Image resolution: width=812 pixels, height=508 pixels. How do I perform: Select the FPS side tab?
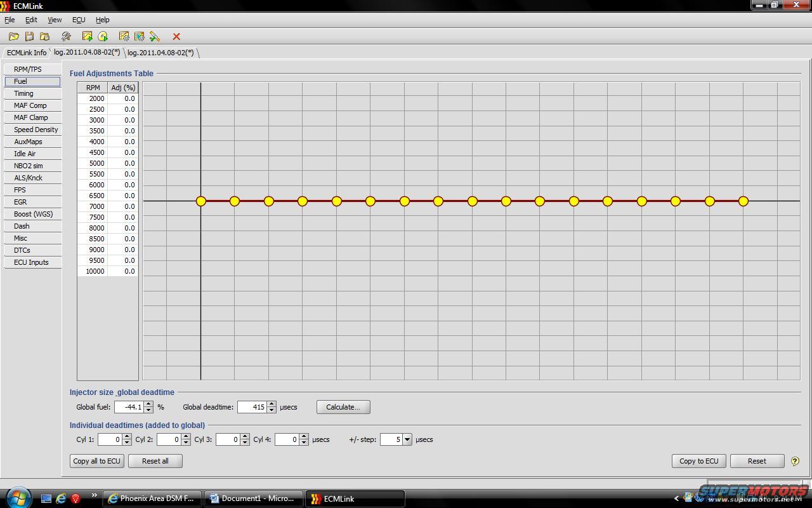click(32, 190)
